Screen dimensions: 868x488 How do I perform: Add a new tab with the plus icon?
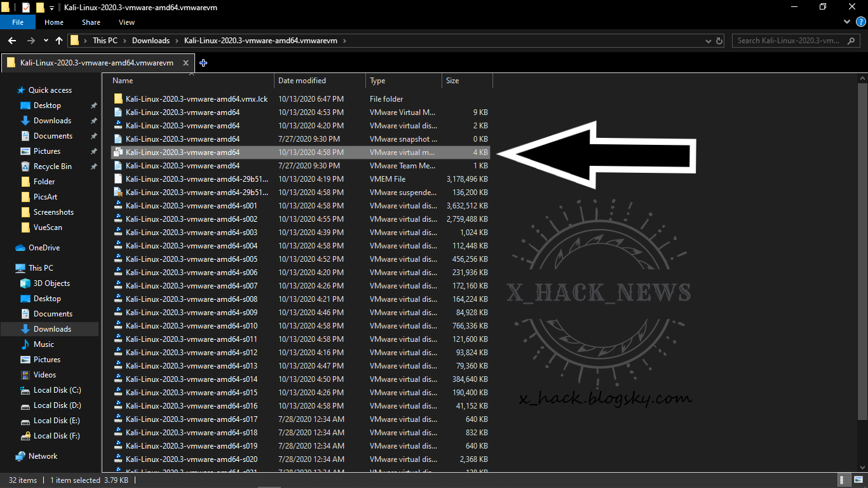pyautogui.click(x=203, y=63)
